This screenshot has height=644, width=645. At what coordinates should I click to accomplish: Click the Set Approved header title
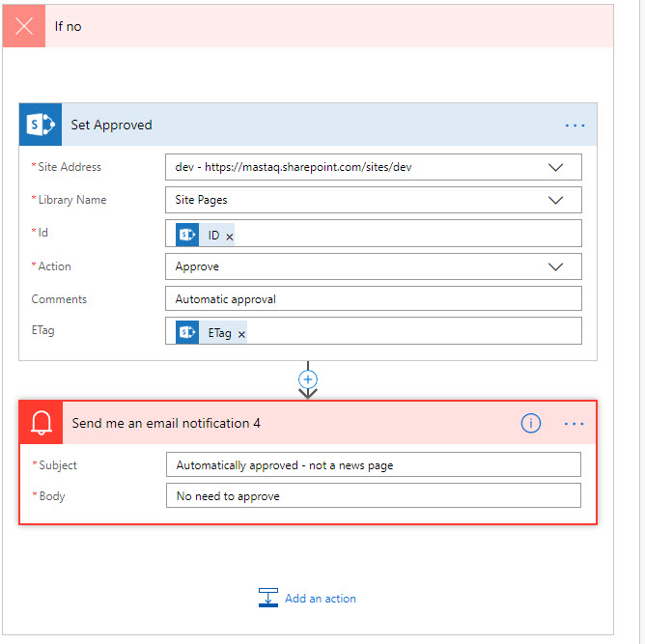pyautogui.click(x=111, y=125)
